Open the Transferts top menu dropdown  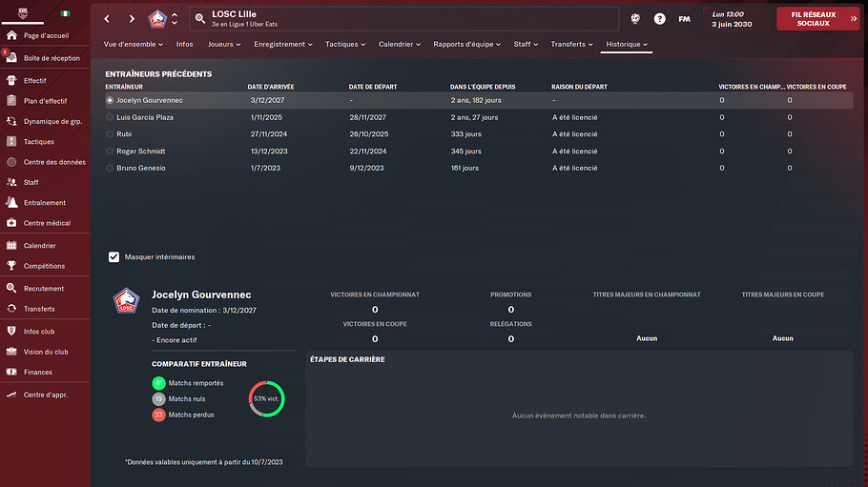point(571,44)
